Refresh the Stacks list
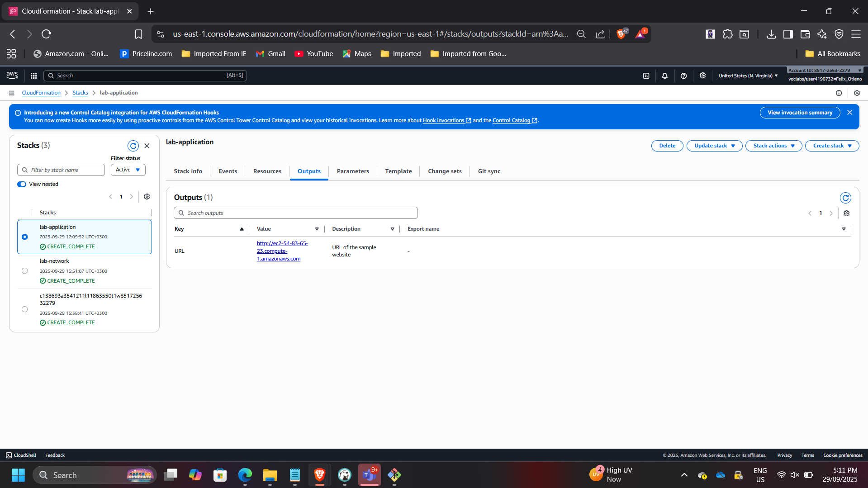The width and height of the screenshot is (868, 488). tap(133, 146)
